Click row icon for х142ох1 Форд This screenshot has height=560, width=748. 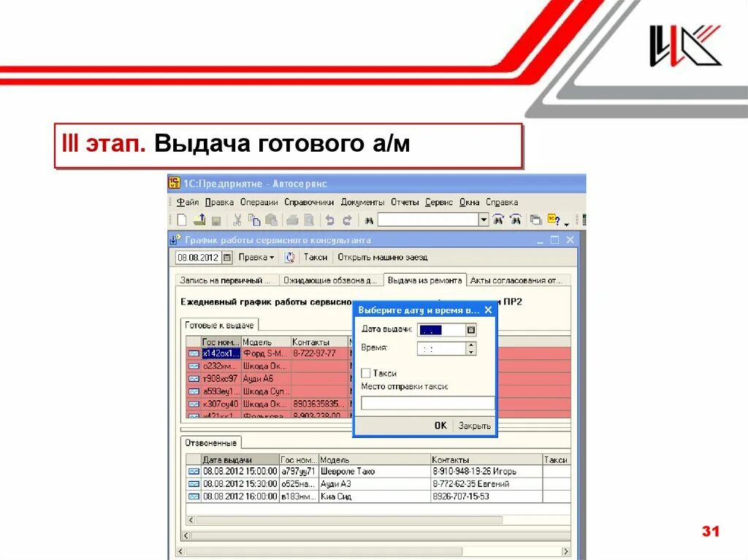(194, 353)
